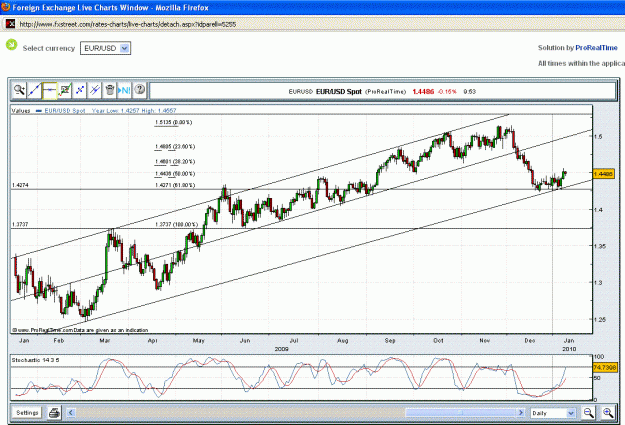Viewport: 625px width, 425px height.
Task: Click the chart horizontal scrollbar thumb
Action: (461, 413)
